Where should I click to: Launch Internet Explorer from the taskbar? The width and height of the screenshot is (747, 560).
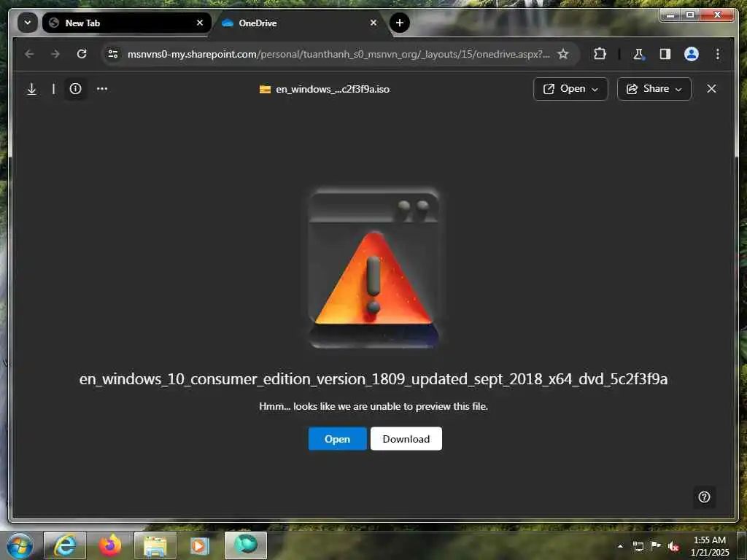(65, 545)
